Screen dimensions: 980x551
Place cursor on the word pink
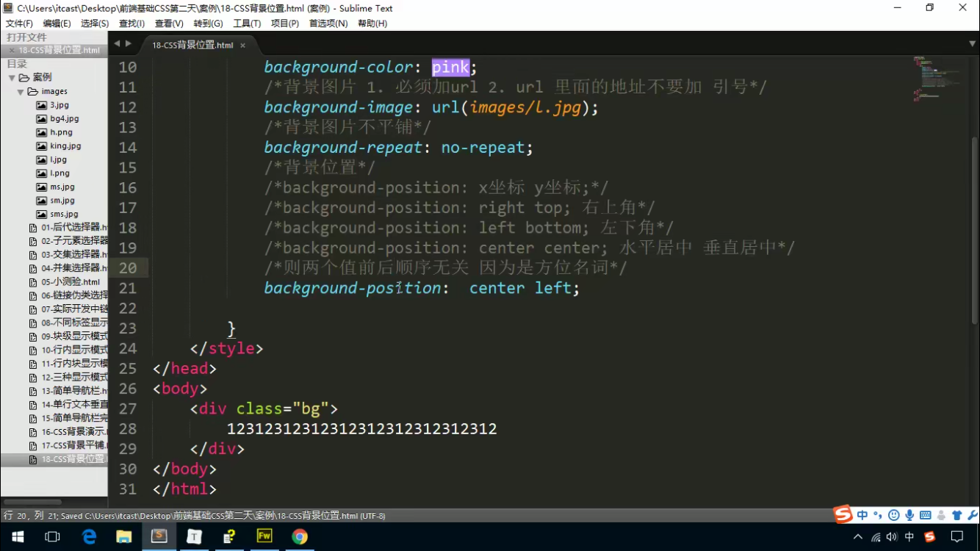click(450, 68)
